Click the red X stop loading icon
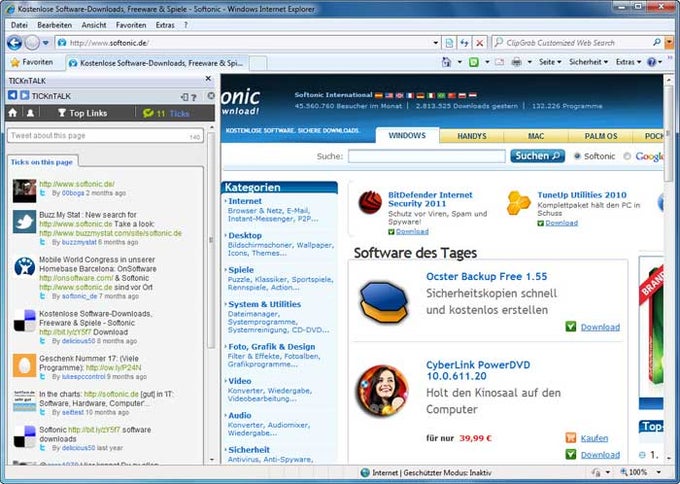The height and width of the screenshot is (484, 680). pos(479,43)
